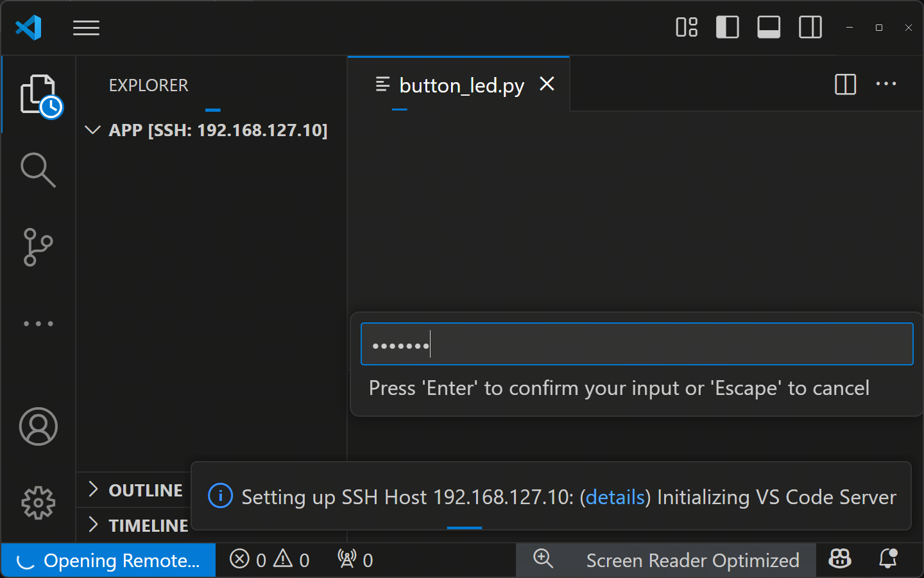Click the feedback smiley icon in status bar
The image size is (924, 578).
coord(839,559)
